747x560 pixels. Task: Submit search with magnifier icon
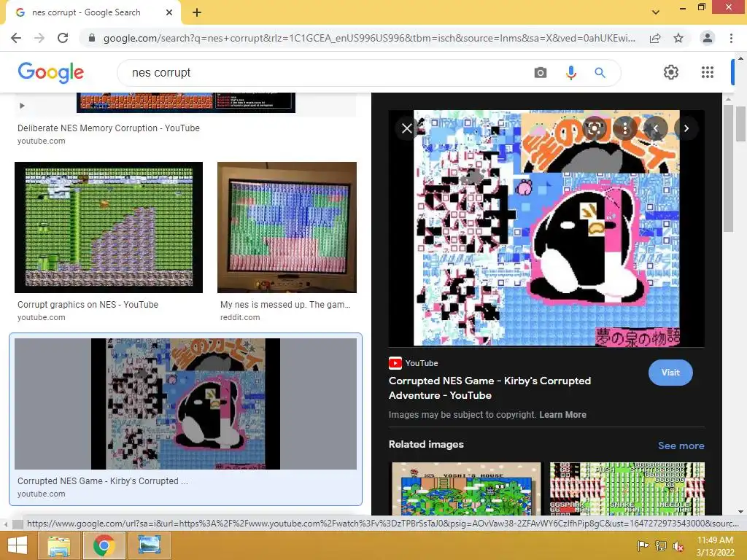600,73
